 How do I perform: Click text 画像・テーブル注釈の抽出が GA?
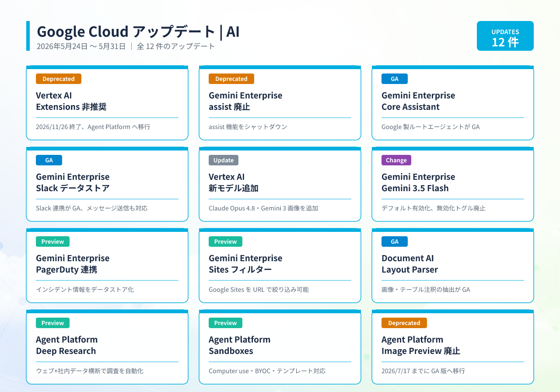[x=426, y=290]
